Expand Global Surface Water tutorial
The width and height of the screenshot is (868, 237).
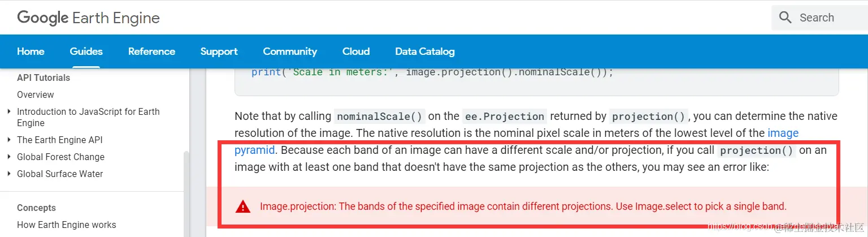coord(9,174)
